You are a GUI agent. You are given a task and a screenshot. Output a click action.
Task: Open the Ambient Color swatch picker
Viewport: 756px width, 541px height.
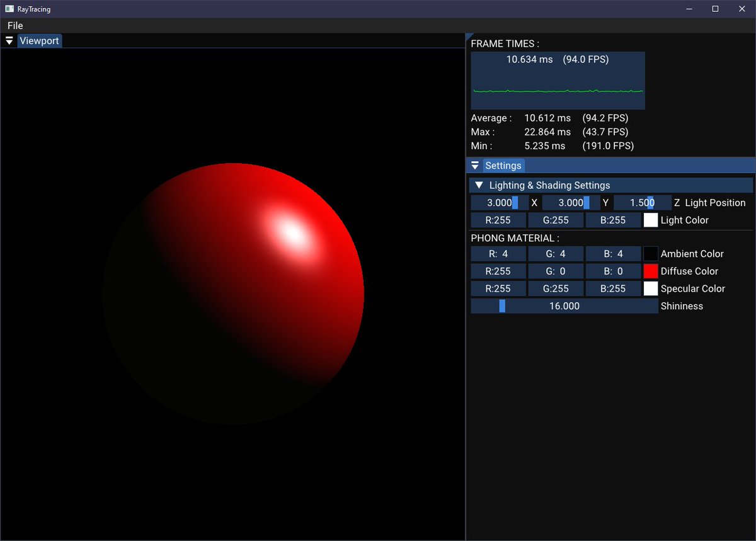651,254
